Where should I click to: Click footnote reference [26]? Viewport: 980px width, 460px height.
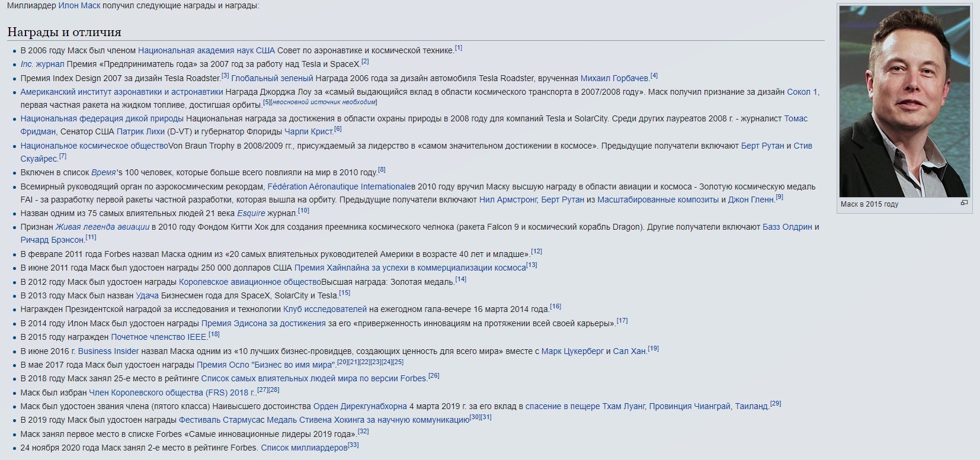434,376
